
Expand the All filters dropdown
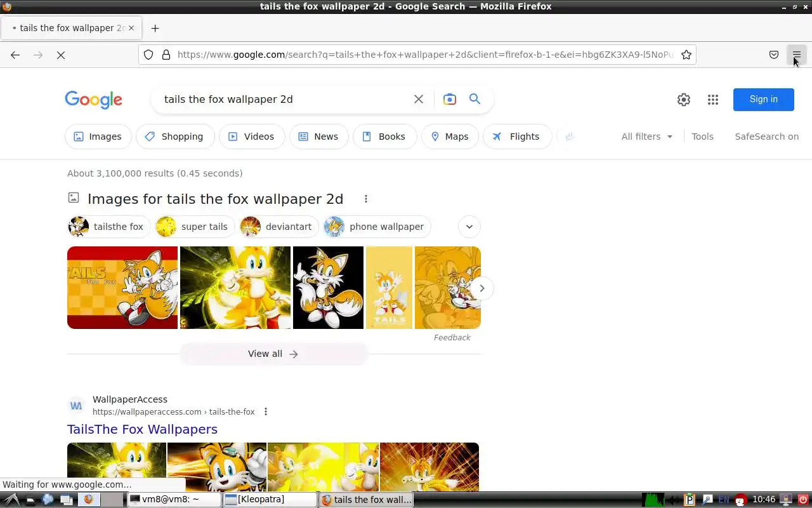coord(647,137)
